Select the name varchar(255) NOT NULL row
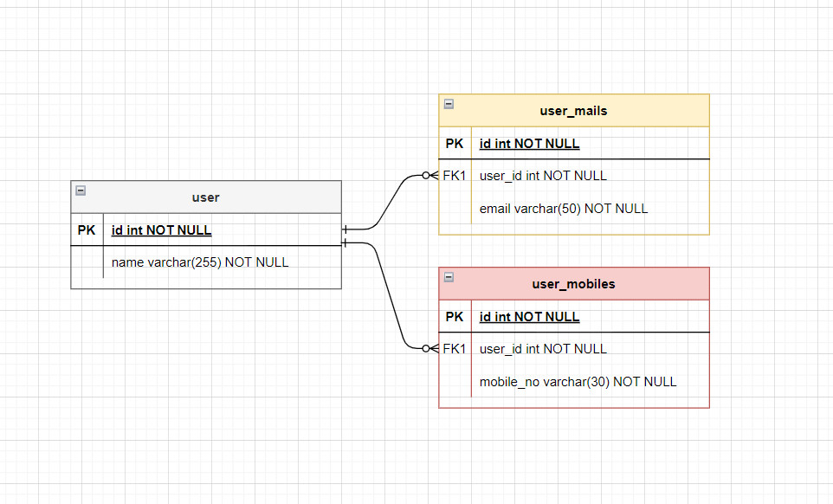Image resolution: width=833 pixels, height=504 pixels. (x=200, y=262)
